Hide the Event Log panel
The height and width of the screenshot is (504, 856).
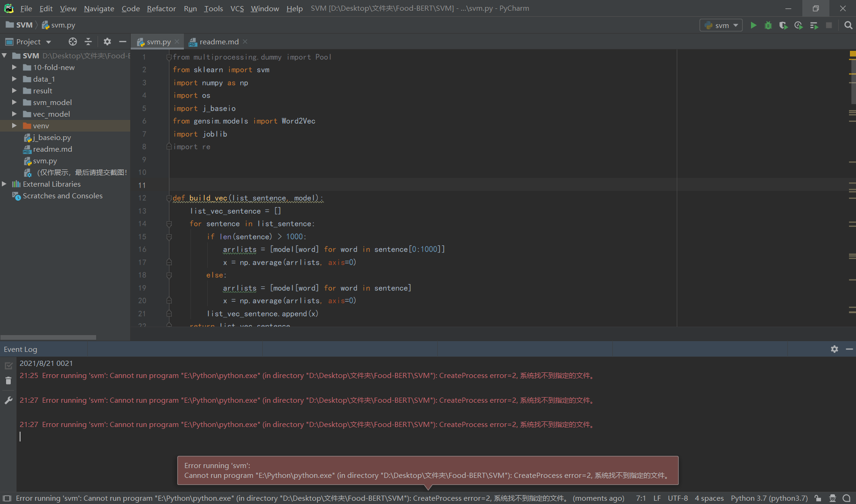pos(849,349)
